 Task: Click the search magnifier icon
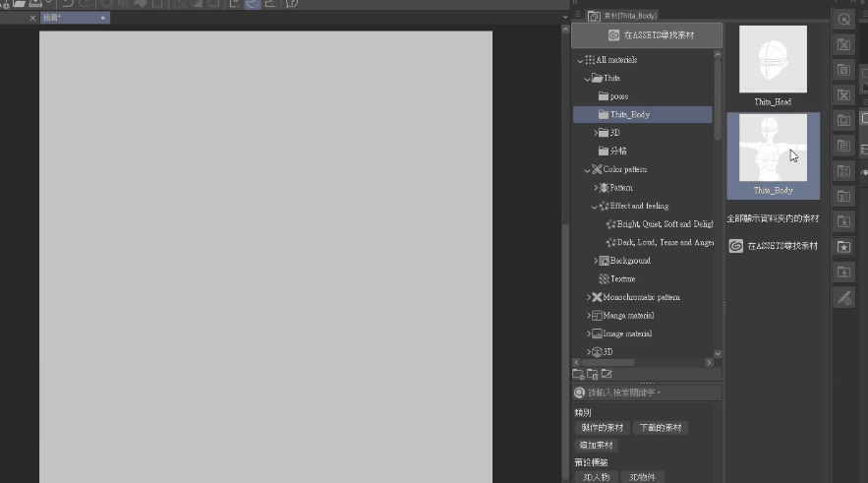tap(580, 392)
